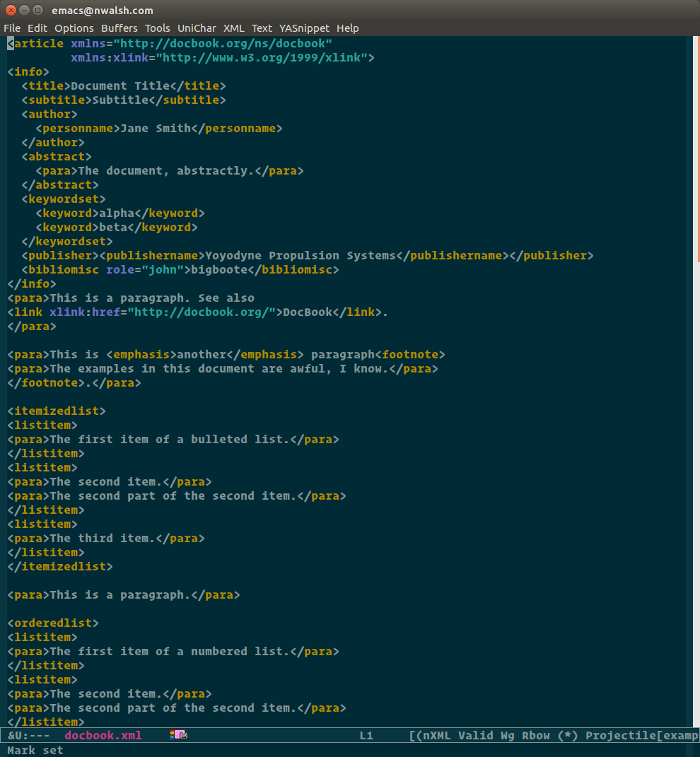Click the emphasis 'another' text
The width and height of the screenshot is (700, 757).
202,354
